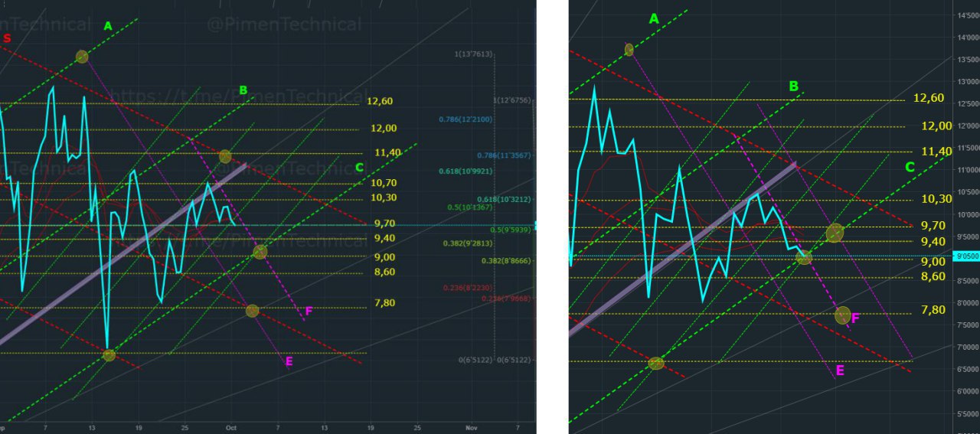
Task: Click the 12,60 level label in left chart
Action: coord(379,101)
